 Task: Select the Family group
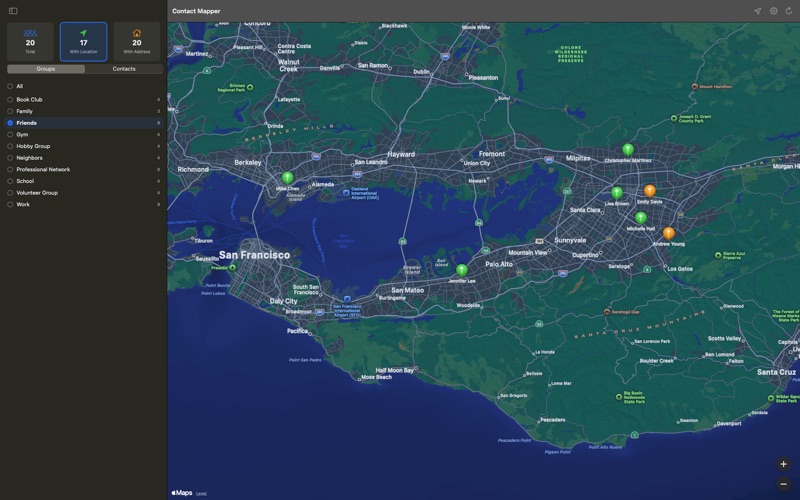point(84,111)
